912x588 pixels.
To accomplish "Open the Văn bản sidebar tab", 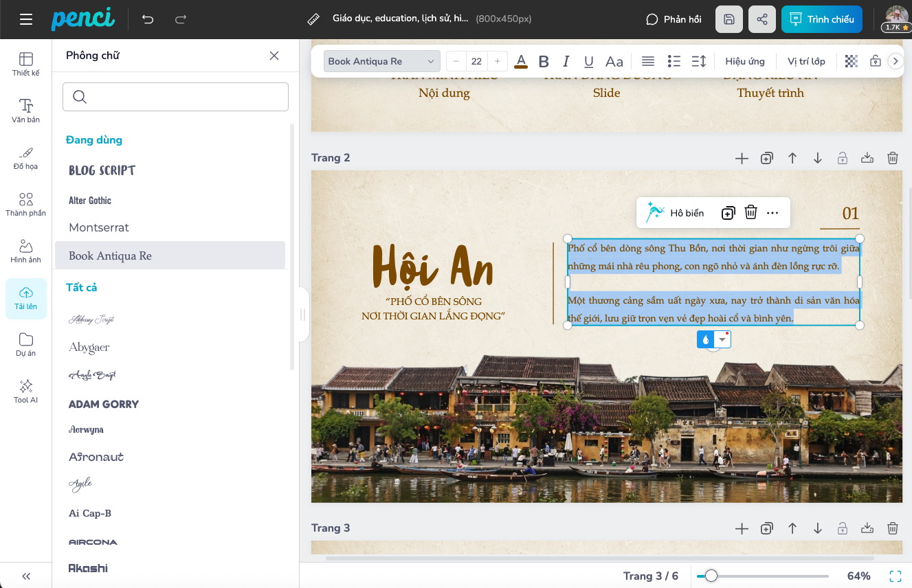I will click(26, 111).
